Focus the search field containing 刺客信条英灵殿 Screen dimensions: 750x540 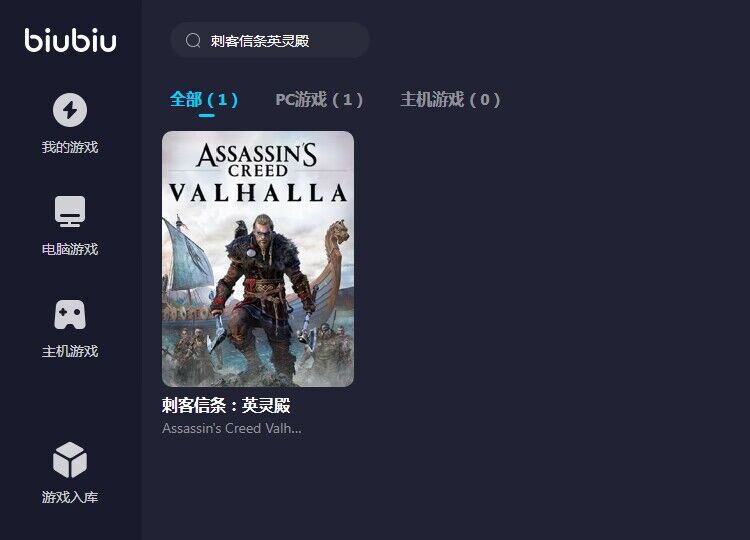[x=270, y=40]
